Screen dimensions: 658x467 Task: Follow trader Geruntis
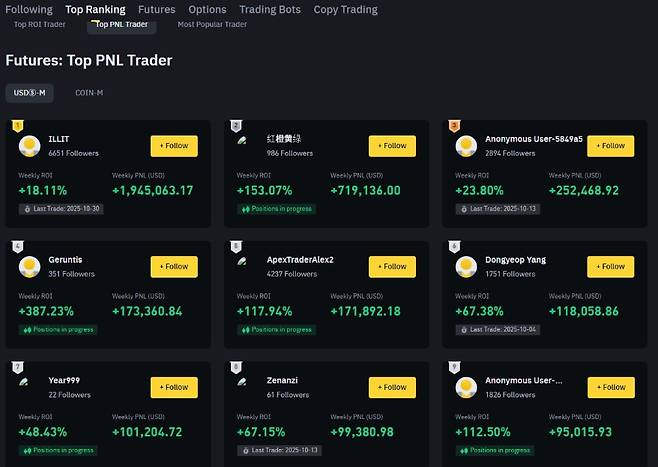click(x=174, y=266)
